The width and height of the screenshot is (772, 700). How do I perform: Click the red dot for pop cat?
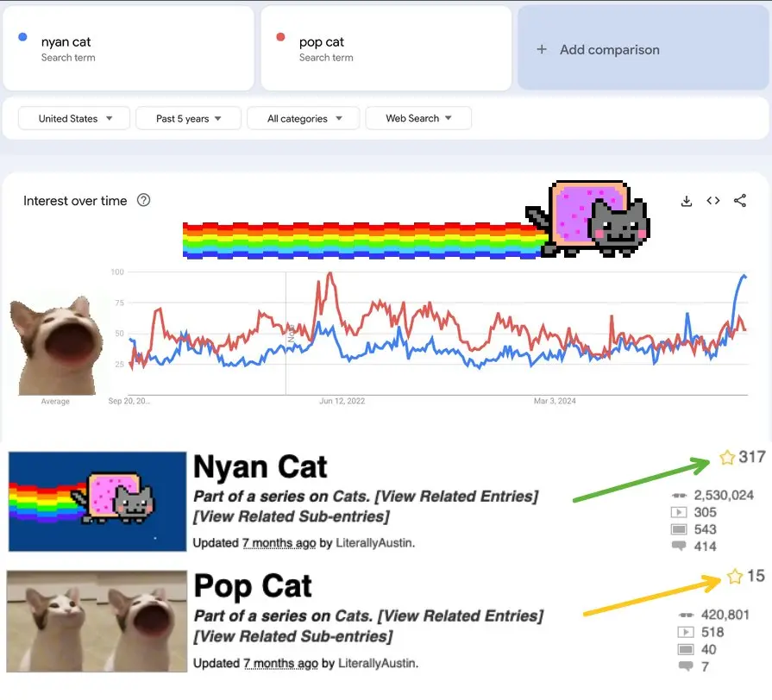click(x=280, y=37)
